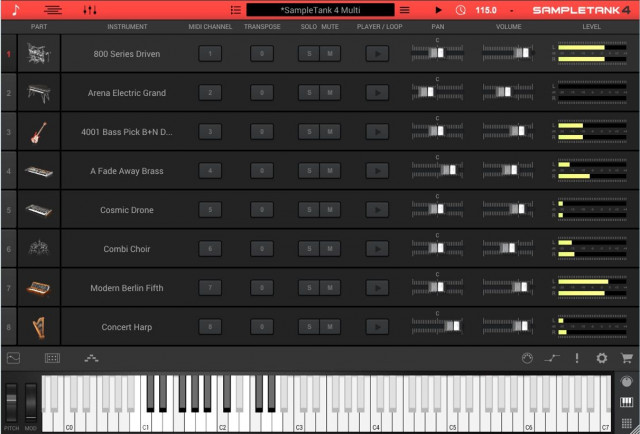Select the harp icon of part 8
The width and height of the screenshot is (640, 434).
[x=39, y=327]
